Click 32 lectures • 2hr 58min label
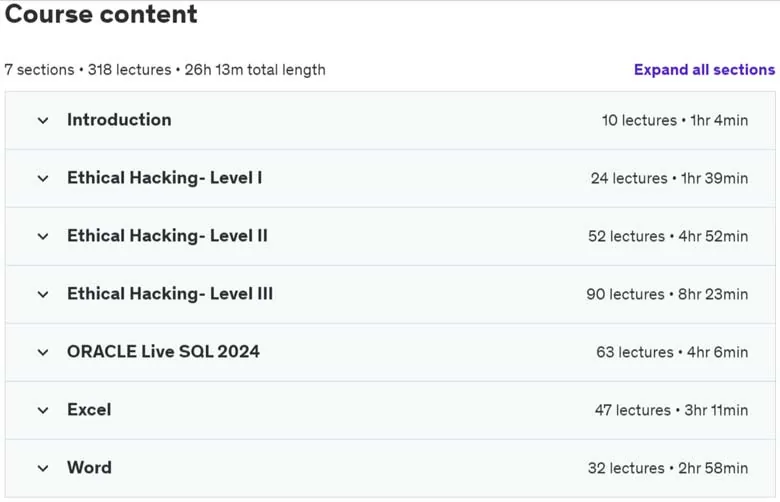 [x=668, y=468]
